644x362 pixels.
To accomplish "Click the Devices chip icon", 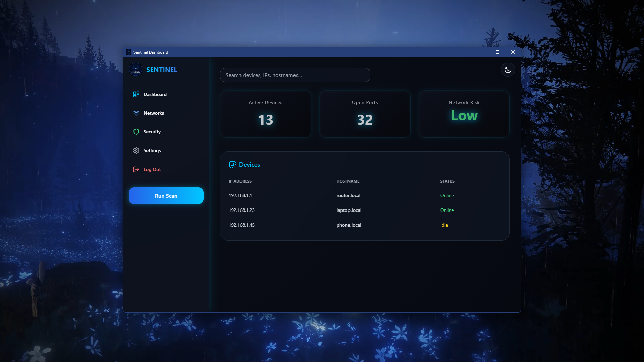I will (x=232, y=164).
